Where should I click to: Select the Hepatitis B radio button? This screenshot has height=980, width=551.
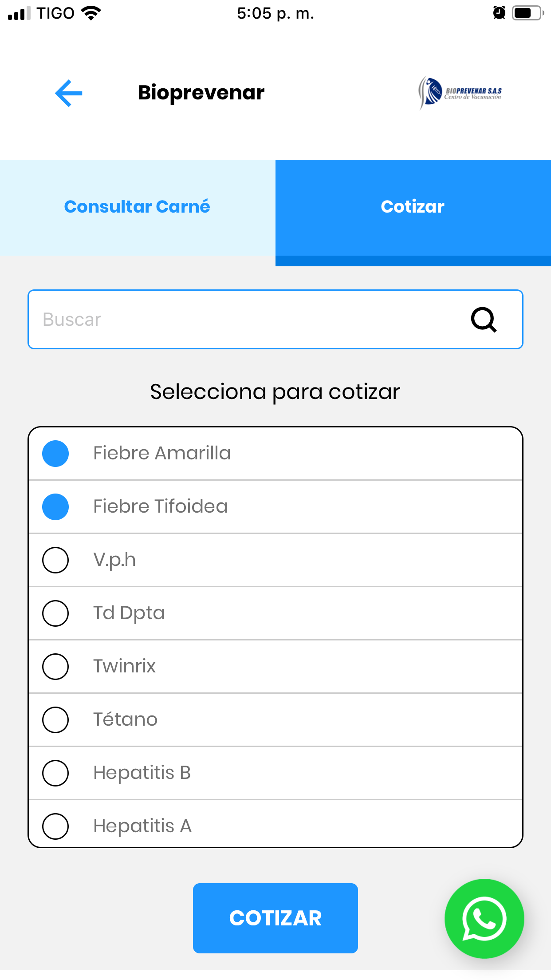coord(55,773)
